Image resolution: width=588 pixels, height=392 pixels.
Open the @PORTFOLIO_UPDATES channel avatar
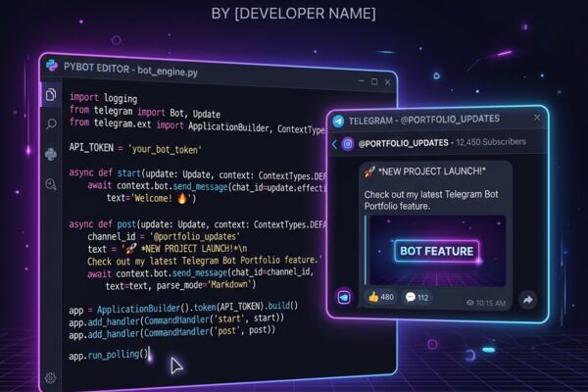tap(348, 144)
